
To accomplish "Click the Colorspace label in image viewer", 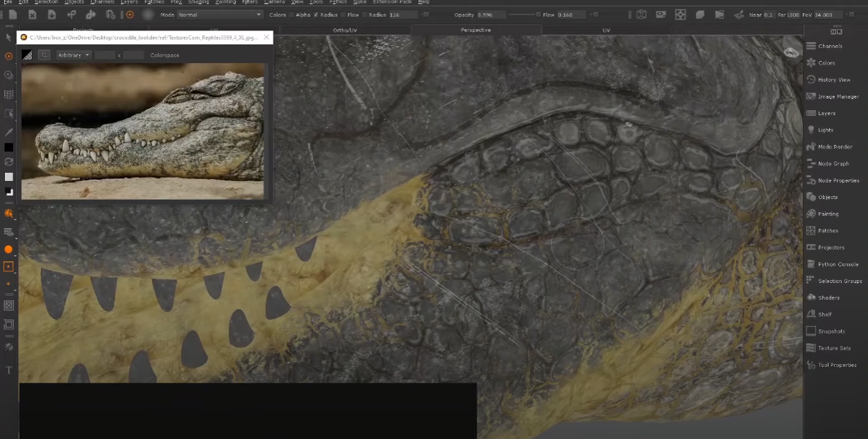I will 164,55.
